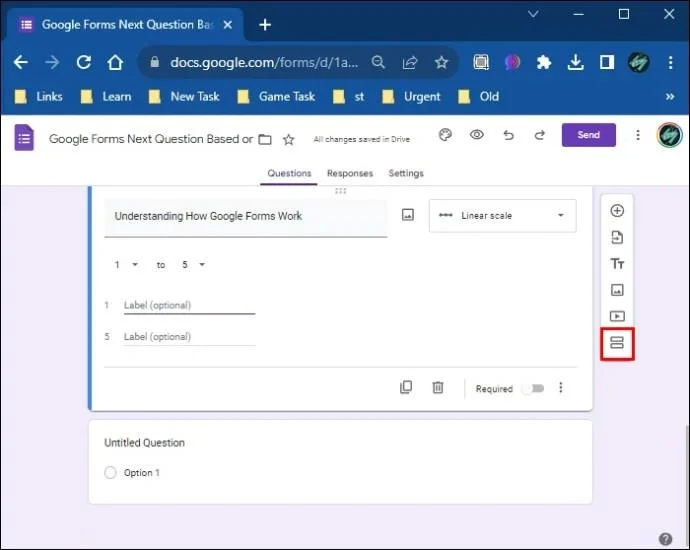Screen dimensions: 690x550
Task: Click the form title in header
Action: (150, 139)
